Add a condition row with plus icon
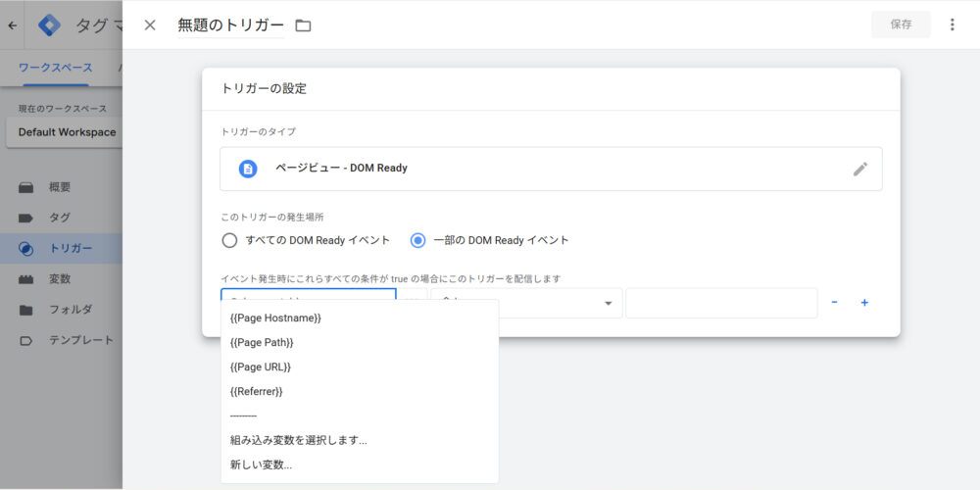Viewport: 980px width, 490px height. point(864,303)
